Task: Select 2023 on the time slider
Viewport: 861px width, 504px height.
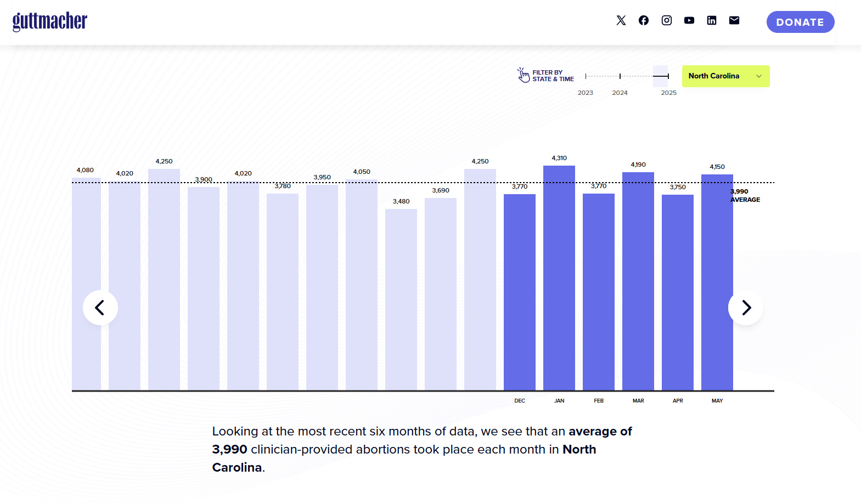Action: 586,76
